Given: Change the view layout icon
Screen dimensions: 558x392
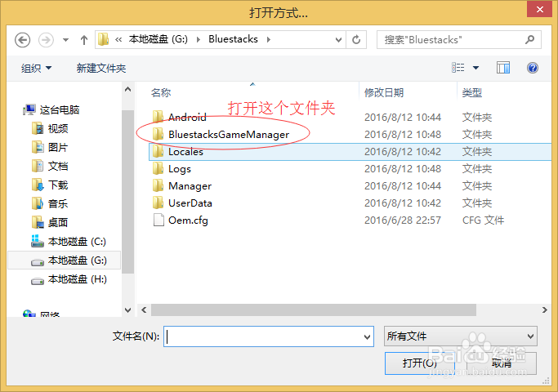Looking at the screenshot, I should 458,68.
